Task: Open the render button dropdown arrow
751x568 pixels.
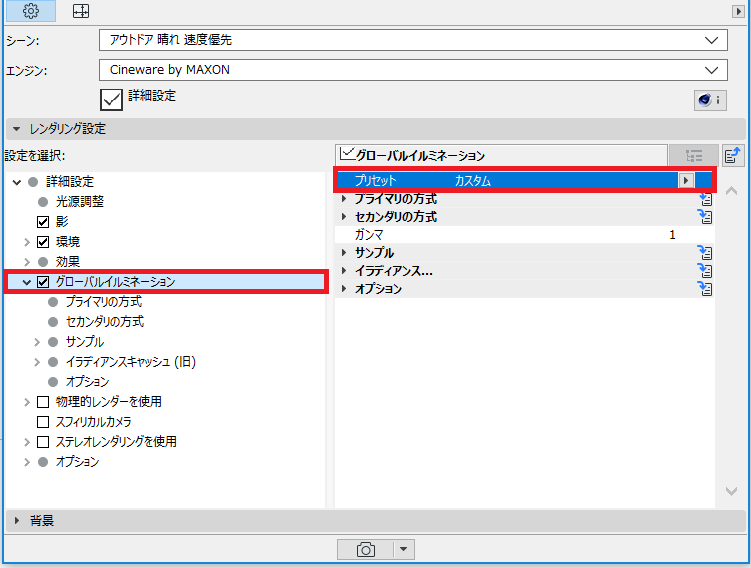Action: 404,549
